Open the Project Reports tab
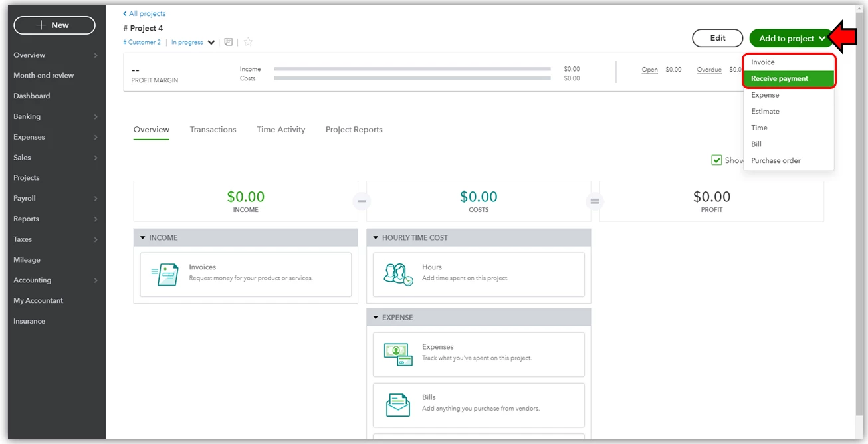The height and width of the screenshot is (444, 868). coord(354,130)
